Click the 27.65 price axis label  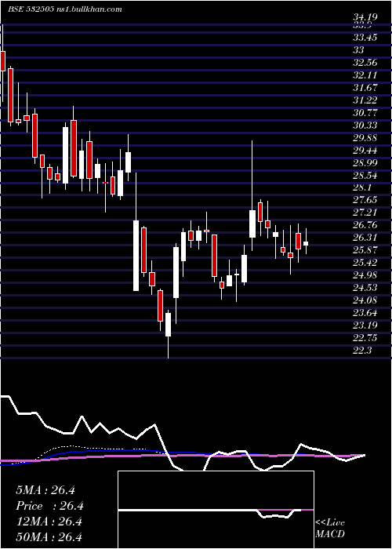pyautogui.click(x=365, y=200)
